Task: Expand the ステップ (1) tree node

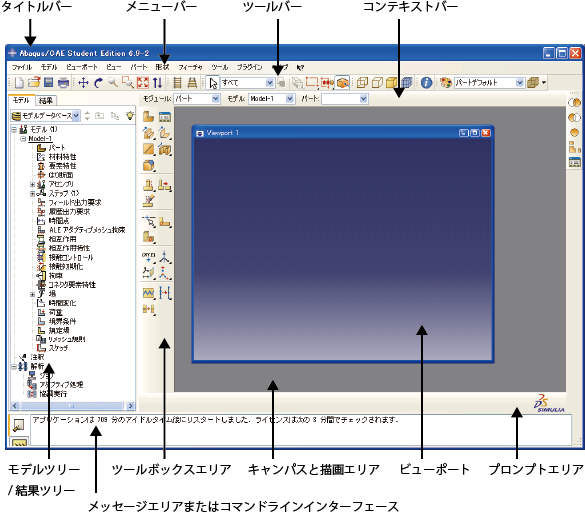Action: (33, 194)
